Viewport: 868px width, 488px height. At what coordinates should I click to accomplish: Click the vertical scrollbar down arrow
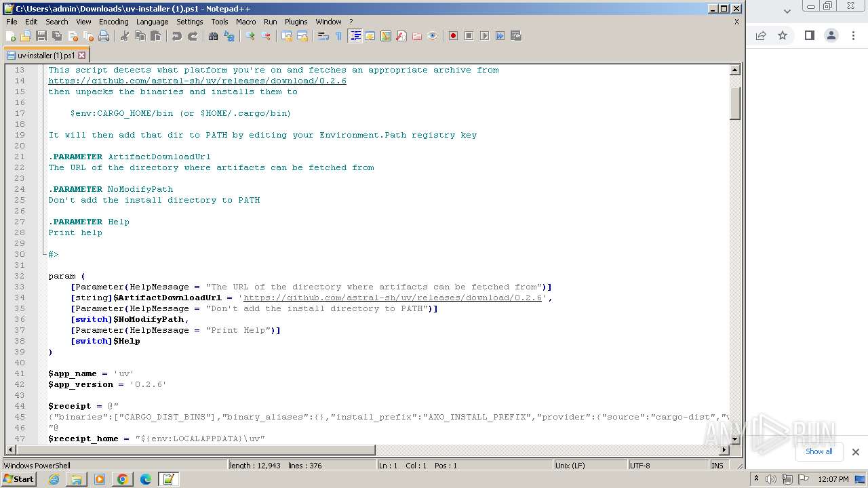[734, 439]
